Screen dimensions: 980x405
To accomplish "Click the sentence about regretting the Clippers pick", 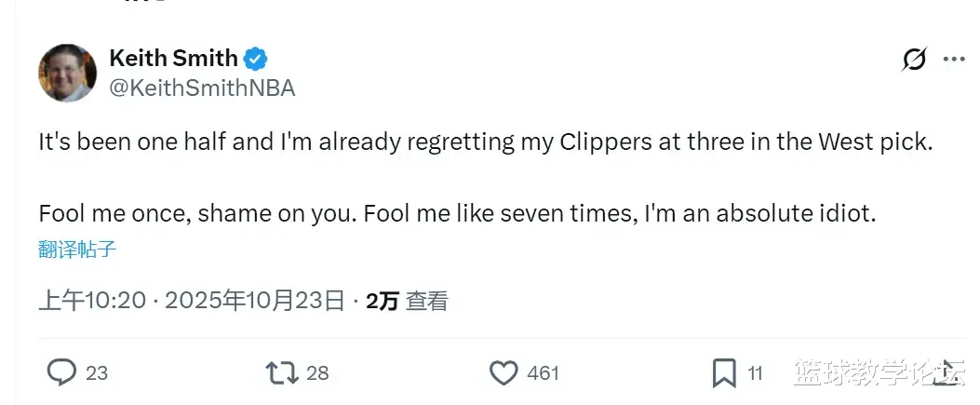I will [484, 142].
